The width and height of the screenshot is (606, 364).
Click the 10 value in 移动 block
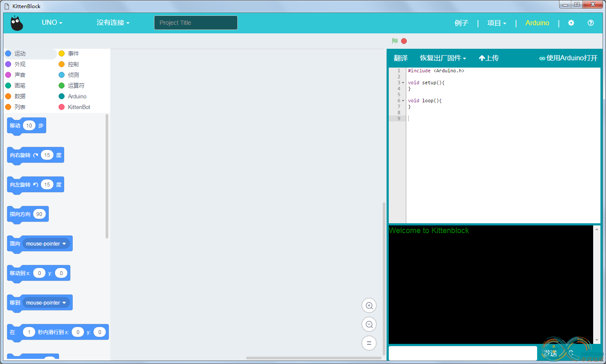(x=29, y=126)
